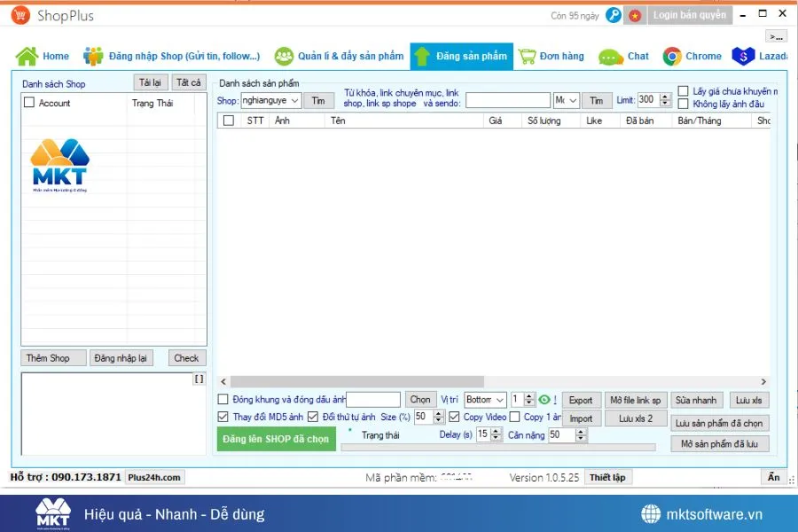Open the Chrome browser icon in toolbar
This screenshot has width=798, height=532.
[671, 55]
